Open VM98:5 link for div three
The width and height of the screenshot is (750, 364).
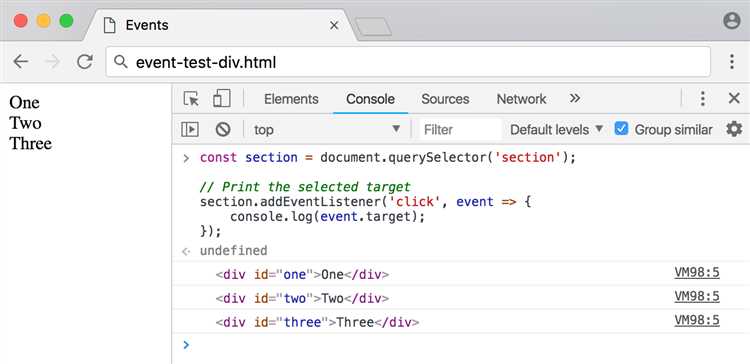[x=697, y=320]
